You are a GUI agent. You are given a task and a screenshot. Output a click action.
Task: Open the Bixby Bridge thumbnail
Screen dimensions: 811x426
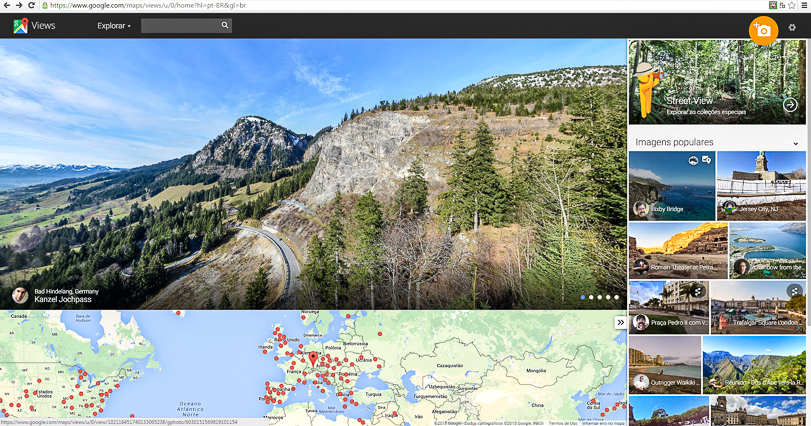671,185
